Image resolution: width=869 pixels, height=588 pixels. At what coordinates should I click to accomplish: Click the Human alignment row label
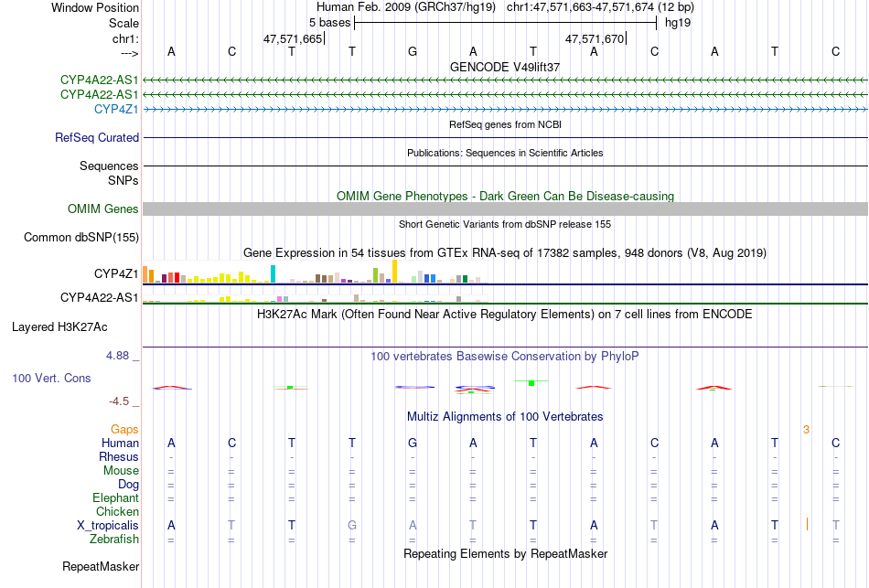click(x=120, y=444)
